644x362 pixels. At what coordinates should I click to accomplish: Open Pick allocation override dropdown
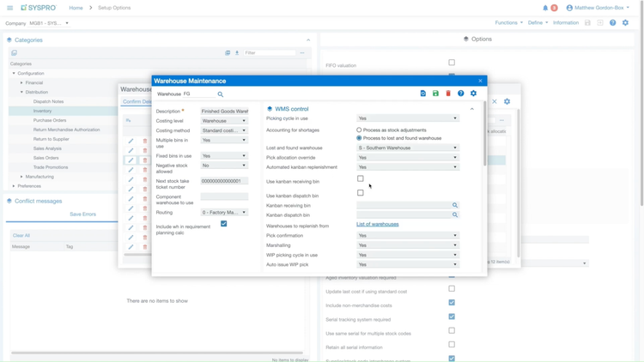click(x=408, y=158)
